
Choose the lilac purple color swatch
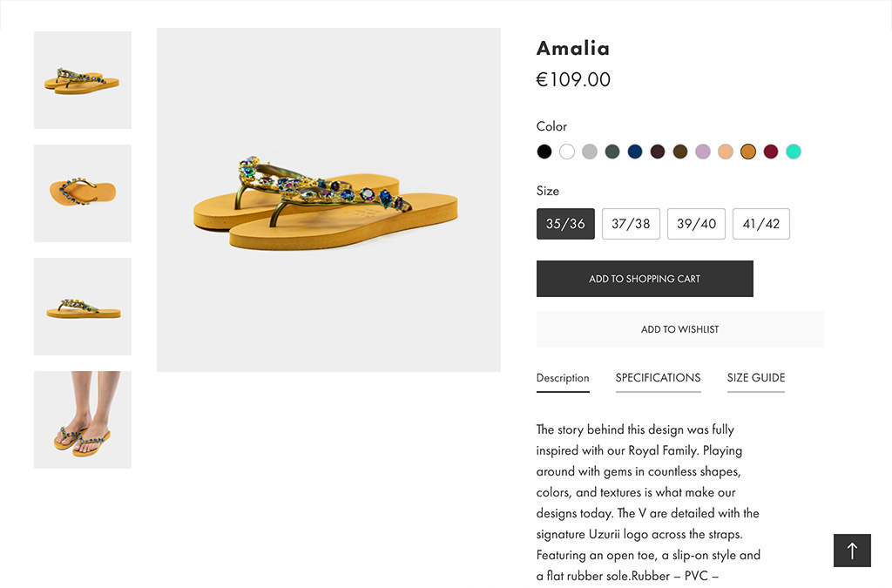(x=703, y=152)
